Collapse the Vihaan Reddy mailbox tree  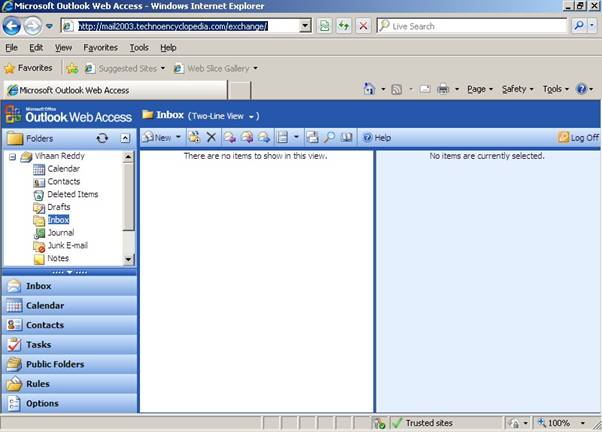point(12,157)
